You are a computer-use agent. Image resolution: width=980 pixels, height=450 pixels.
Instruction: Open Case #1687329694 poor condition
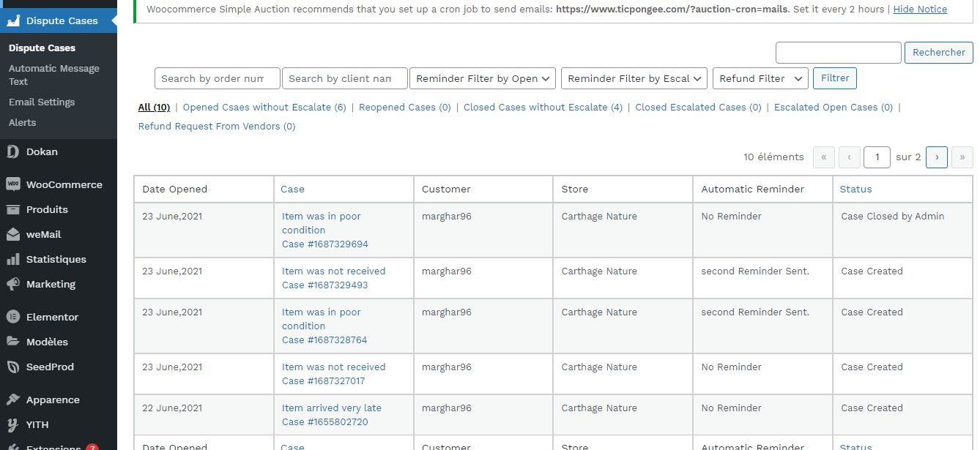point(325,230)
